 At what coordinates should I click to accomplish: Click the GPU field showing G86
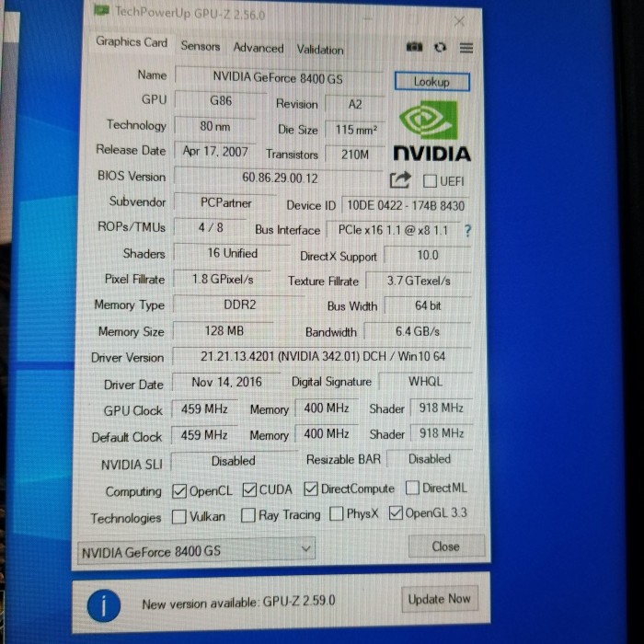(221, 100)
